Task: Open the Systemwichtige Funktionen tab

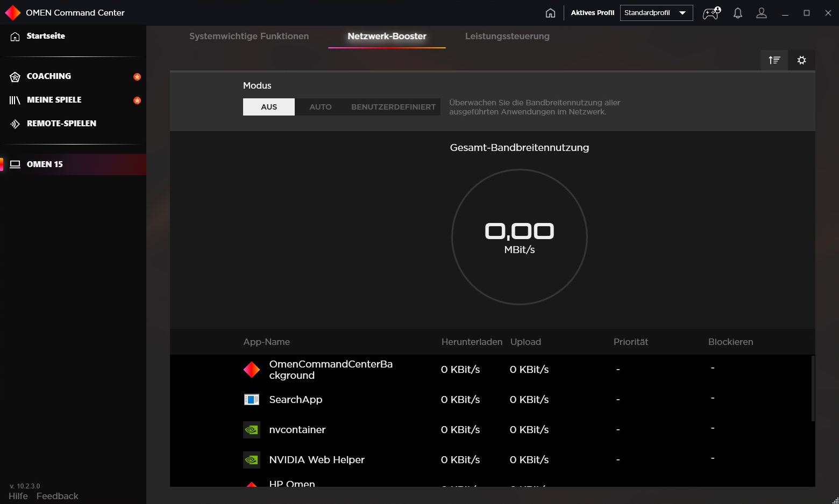Action: tap(249, 36)
